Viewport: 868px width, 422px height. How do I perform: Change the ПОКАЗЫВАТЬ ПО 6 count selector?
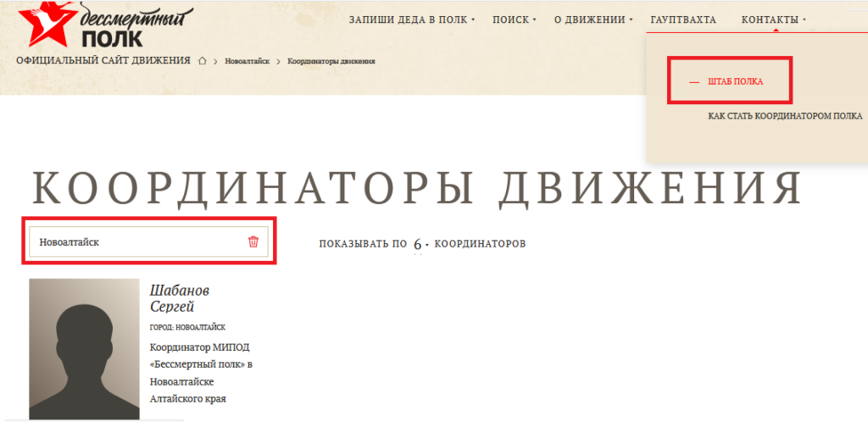click(x=419, y=244)
